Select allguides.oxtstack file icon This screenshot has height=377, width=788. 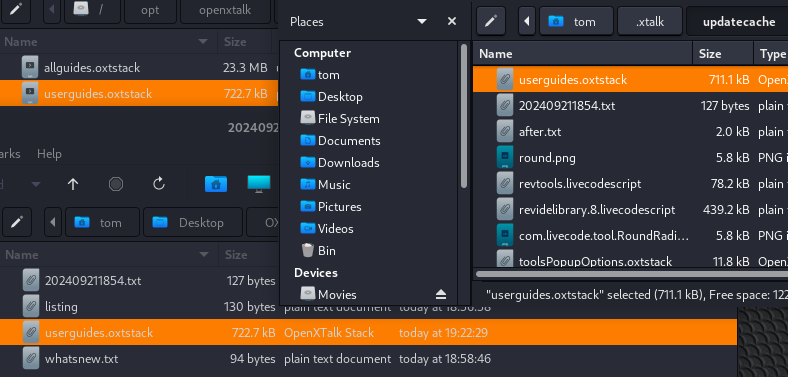coord(30,67)
